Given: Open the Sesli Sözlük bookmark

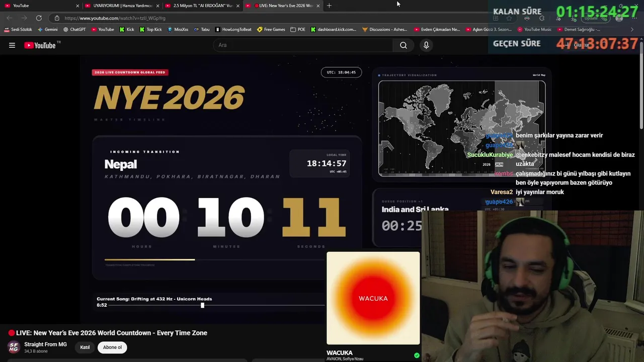Looking at the screenshot, I should click(18, 30).
